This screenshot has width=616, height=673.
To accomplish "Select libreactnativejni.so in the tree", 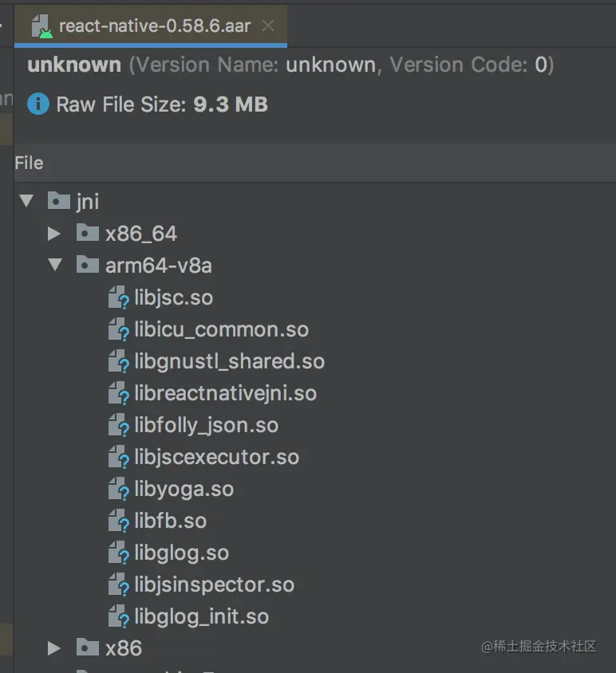I will point(225,394).
